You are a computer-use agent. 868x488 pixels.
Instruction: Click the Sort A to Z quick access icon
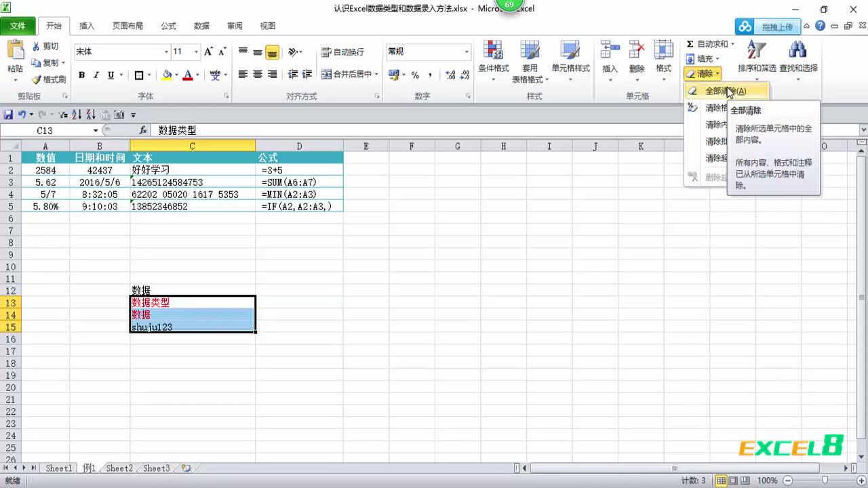tap(77, 115)
